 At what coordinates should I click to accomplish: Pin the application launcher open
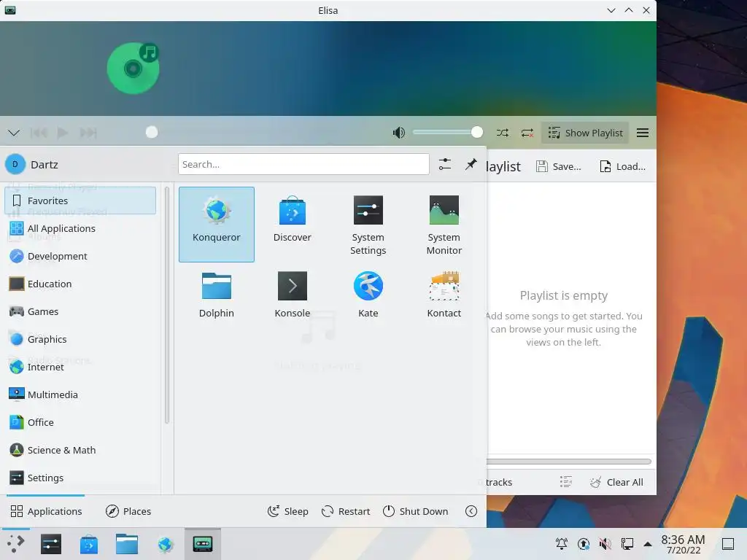[x=471, y=164]
